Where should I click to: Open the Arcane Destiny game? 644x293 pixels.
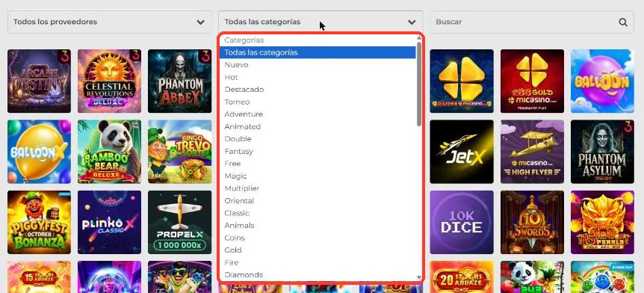39,81
